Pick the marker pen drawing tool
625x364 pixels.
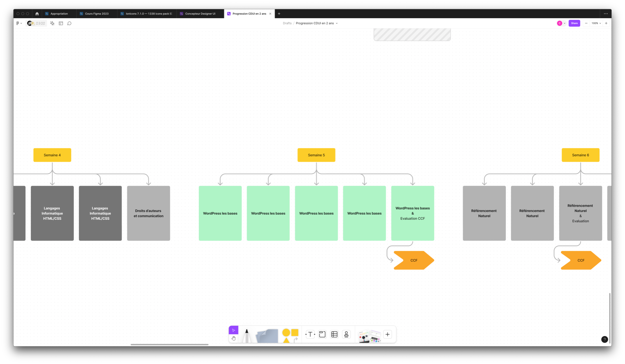coord(247,335)
